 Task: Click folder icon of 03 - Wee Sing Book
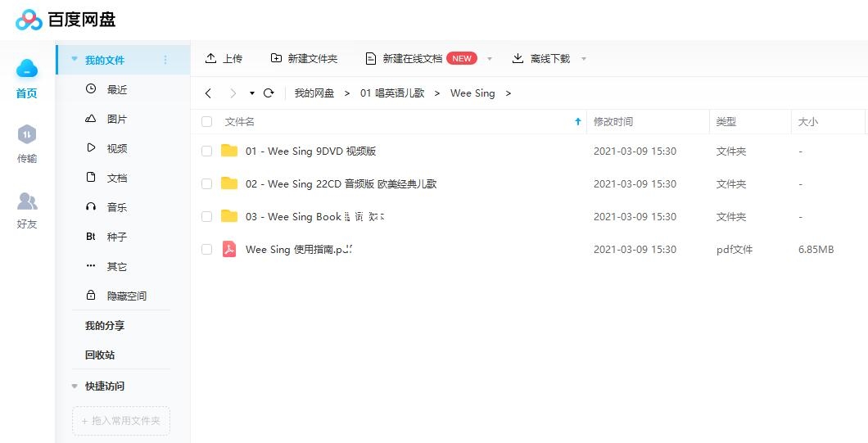point(229,216)
